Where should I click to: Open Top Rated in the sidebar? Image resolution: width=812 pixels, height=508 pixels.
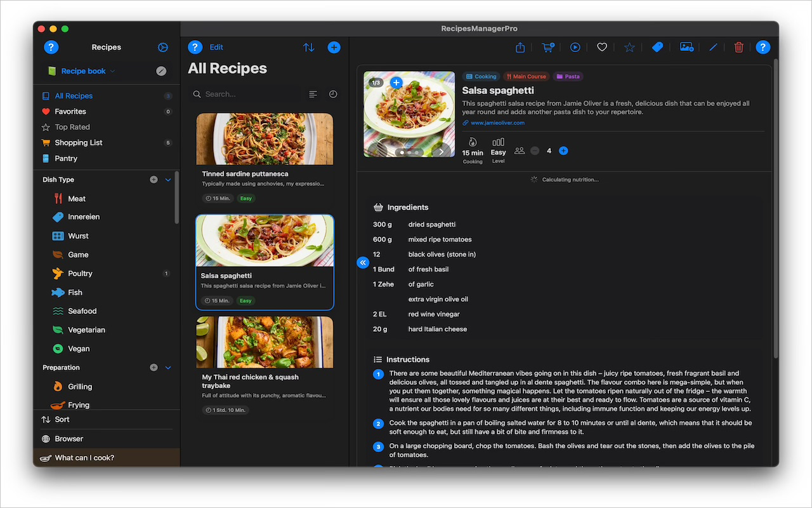click(x=107, y=127)
